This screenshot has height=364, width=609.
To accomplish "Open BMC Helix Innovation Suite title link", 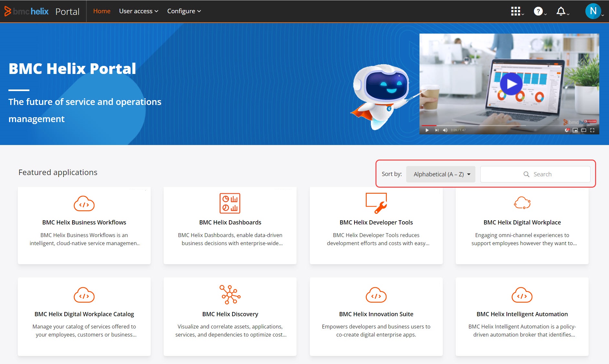I will [x=376, y=314].
